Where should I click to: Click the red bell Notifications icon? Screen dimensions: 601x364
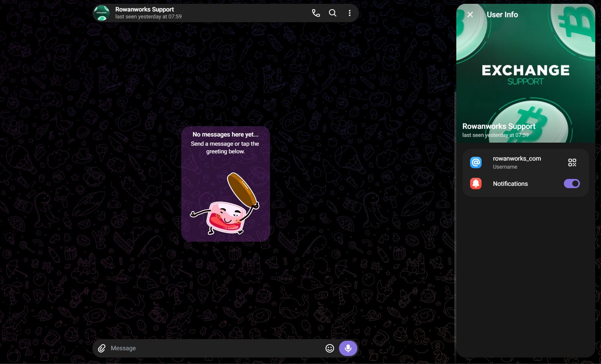tap(476, 184)
